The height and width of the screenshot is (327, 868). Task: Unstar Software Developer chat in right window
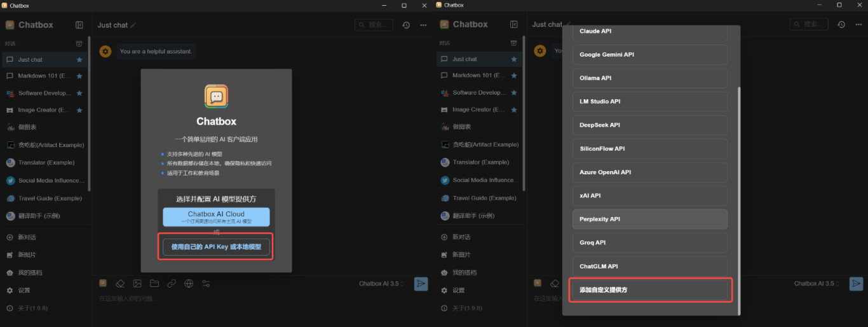tap(514, 92)
